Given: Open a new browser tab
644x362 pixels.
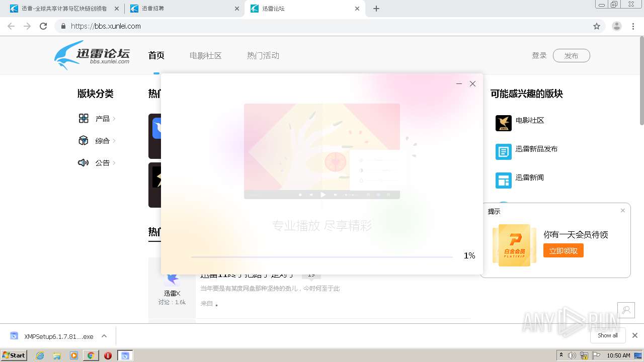Looking at the screenshot, I should pyautogui.click(x=376, y=9).
